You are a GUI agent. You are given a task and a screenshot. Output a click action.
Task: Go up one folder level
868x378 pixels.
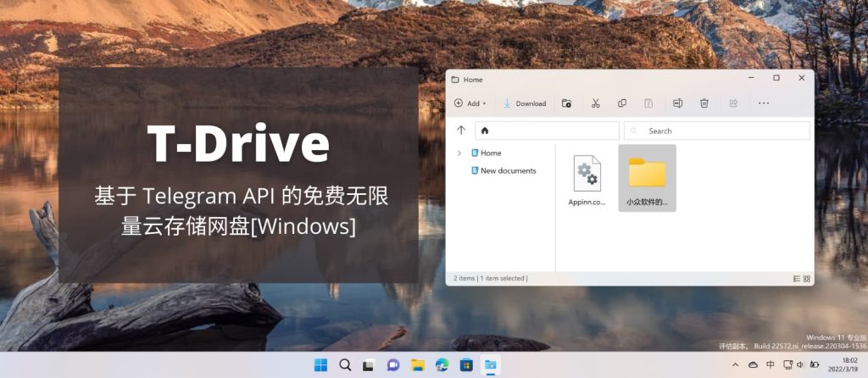(461, 131)
